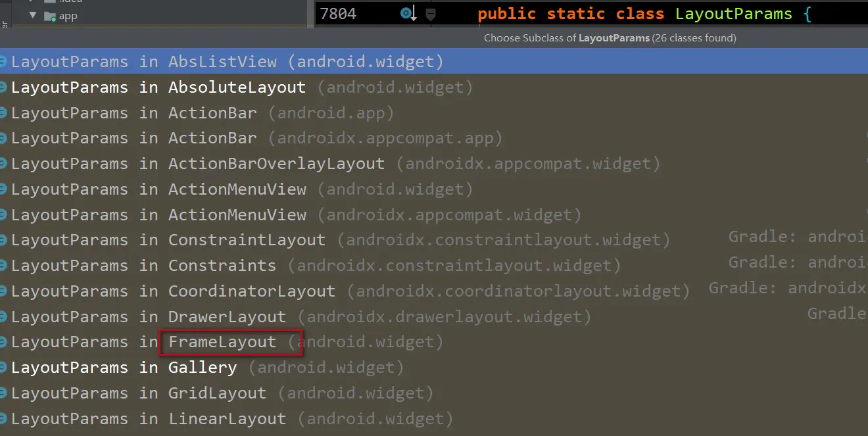Select LayoutParams in Constraints entry
This screenshot has height=436, width=868.
coord(222,266)
